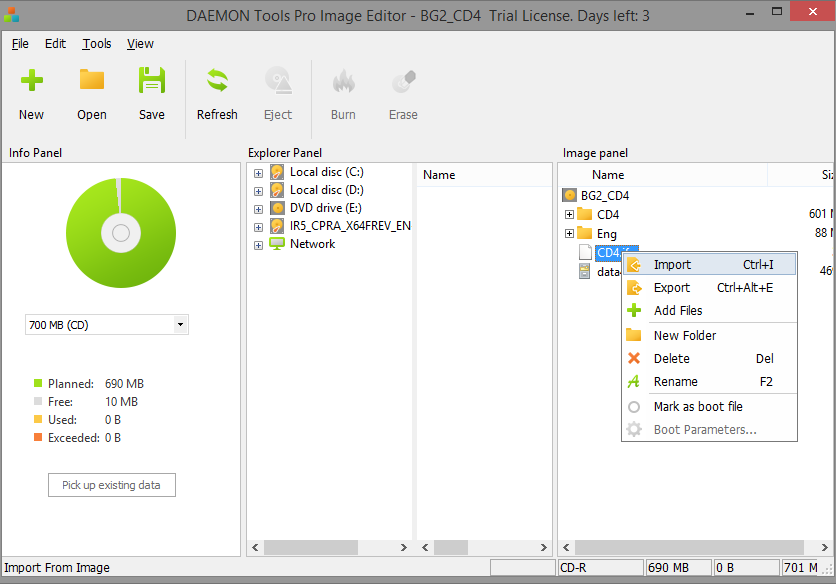
Task: Expand the DVD drive (E:) tree node
Action: coord(259,210)
